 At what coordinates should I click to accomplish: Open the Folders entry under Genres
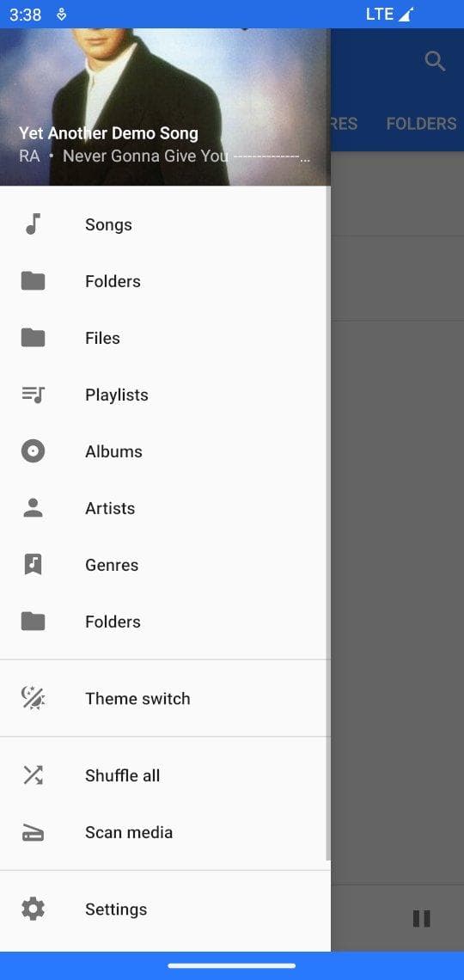(166, 622)
